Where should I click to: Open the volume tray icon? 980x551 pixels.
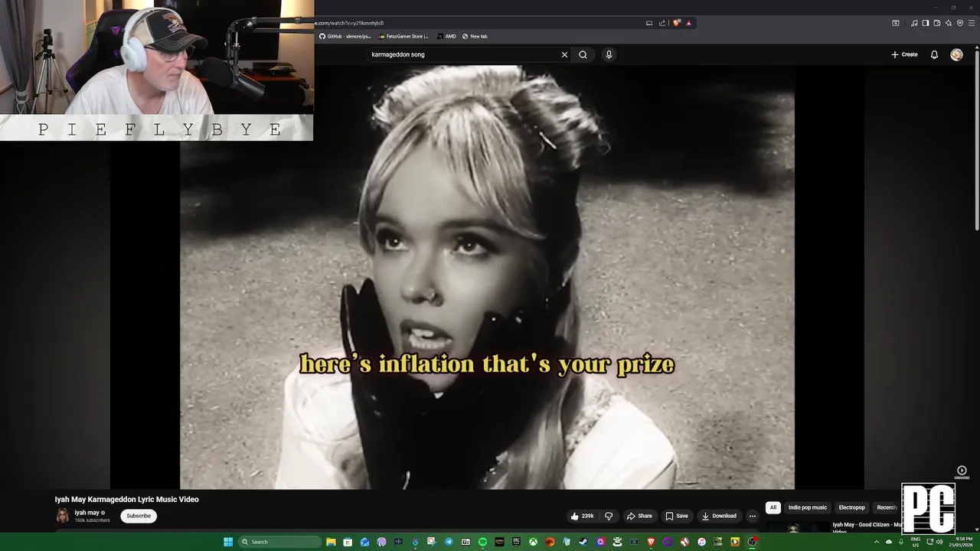(939, 542)
